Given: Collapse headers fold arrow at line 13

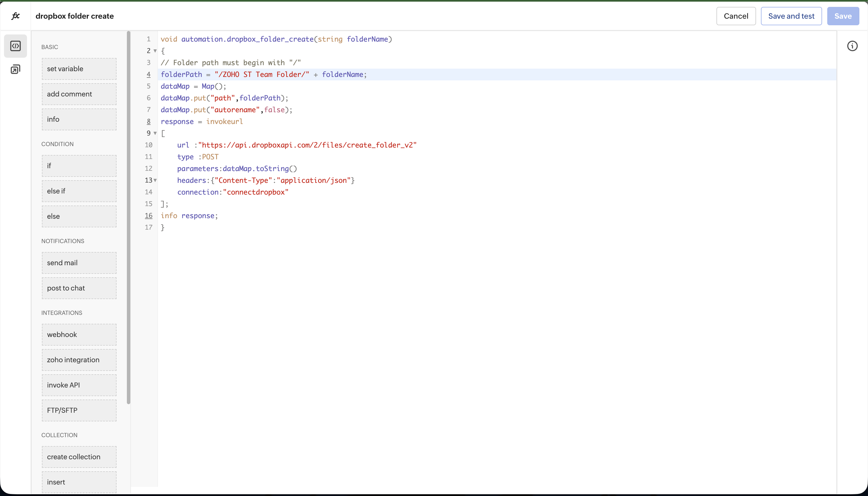Looking at the screenshot, I should tap(155, 180).
